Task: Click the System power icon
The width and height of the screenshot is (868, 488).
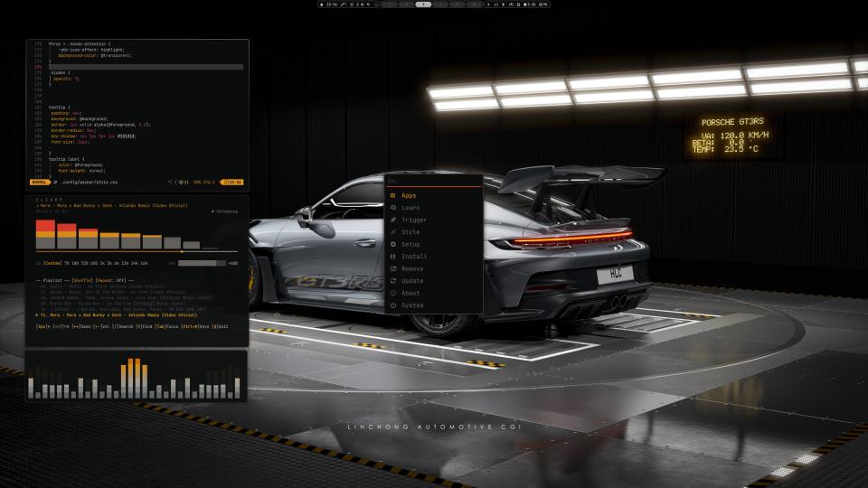Action: (x=392, y=305)
